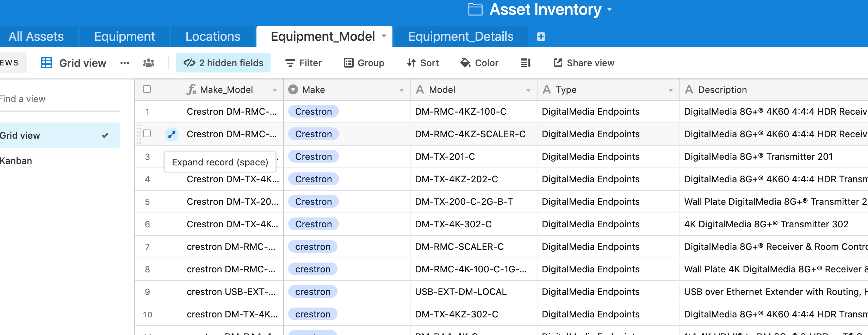
Task: Click the Grid view icon in toolbar
Action: pos(46,63)
